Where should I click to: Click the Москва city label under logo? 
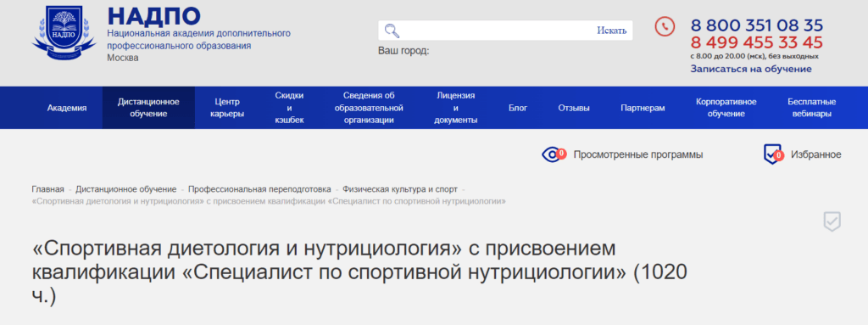[123, 58]
